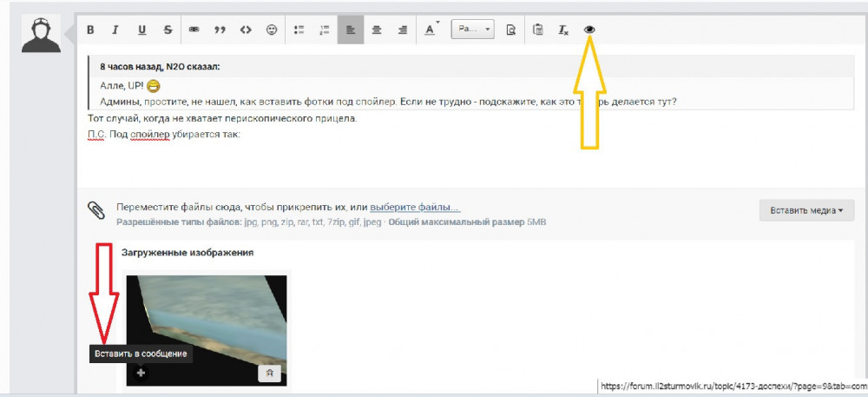
Task: Insert a bulleted list
Action: coord(299,30)
